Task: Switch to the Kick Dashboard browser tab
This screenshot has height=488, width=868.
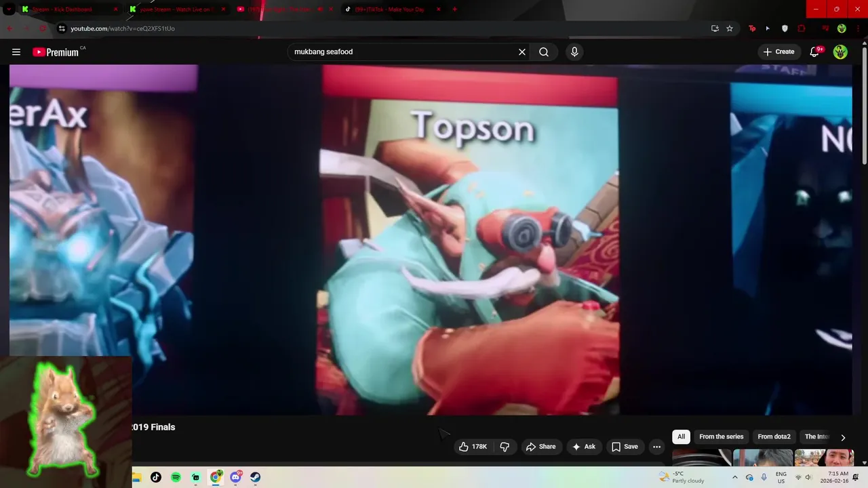Action: pos(69,9)
